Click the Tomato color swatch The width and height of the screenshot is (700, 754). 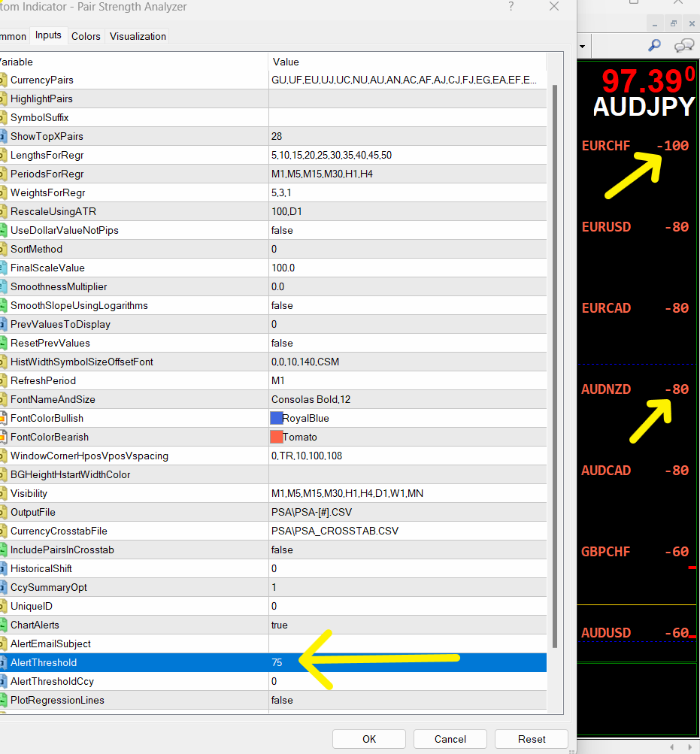[x=276, y=437]
